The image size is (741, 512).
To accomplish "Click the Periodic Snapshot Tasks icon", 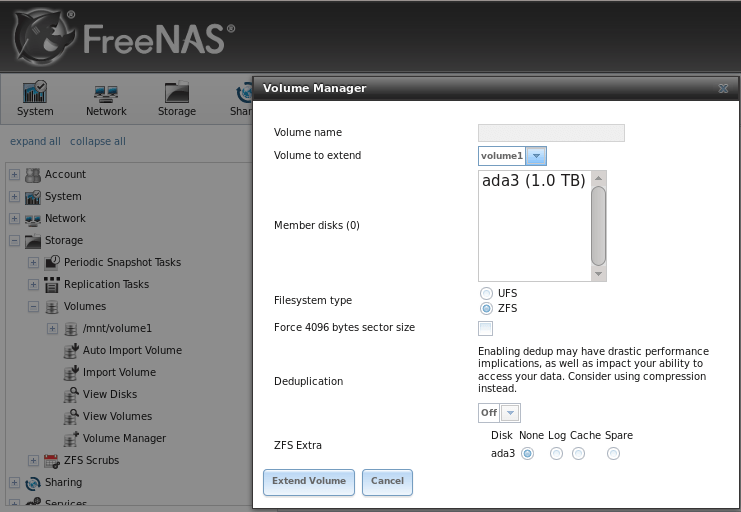I will click(x=52, y=262).
